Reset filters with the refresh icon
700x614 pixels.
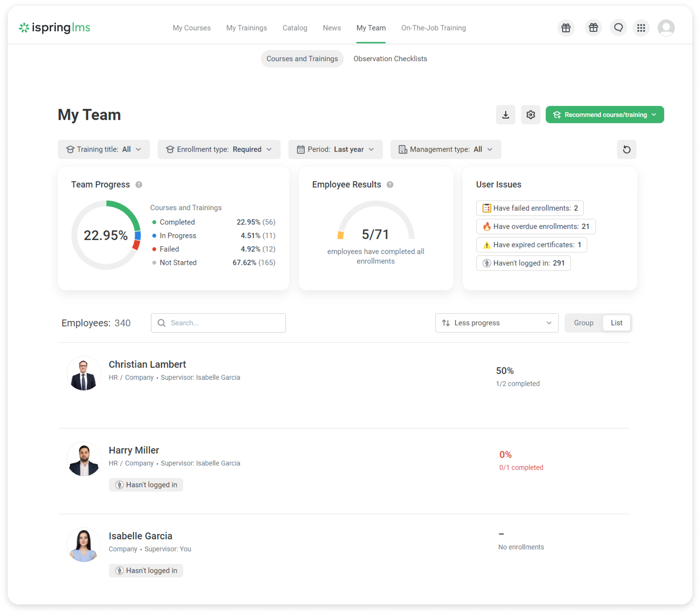(x=626, y=149)
